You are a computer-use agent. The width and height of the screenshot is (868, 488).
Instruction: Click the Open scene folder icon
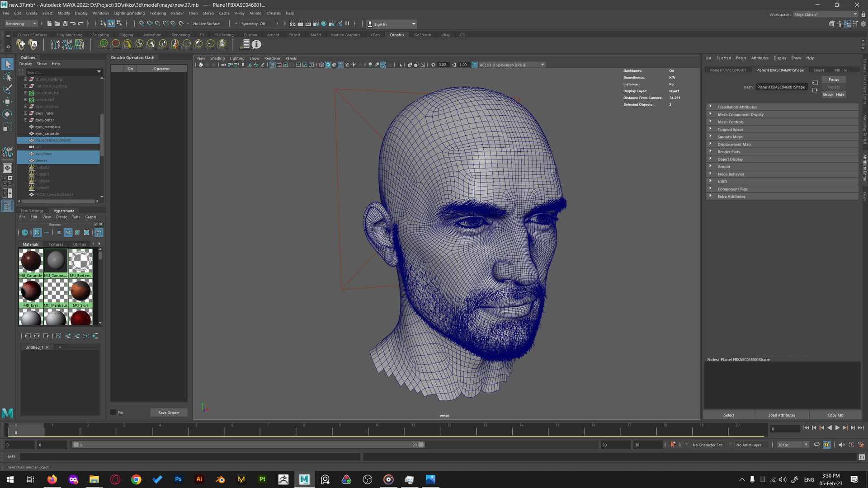point(57,23)
